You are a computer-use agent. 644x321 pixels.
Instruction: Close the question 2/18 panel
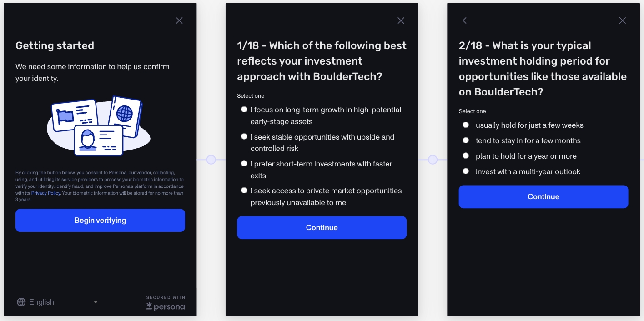point(623,20)
